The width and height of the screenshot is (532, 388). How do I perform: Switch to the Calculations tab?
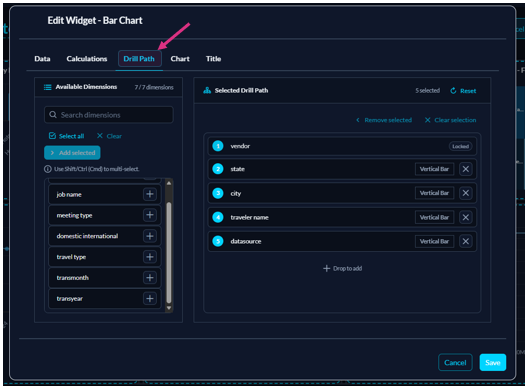click(x=87, y=59)
